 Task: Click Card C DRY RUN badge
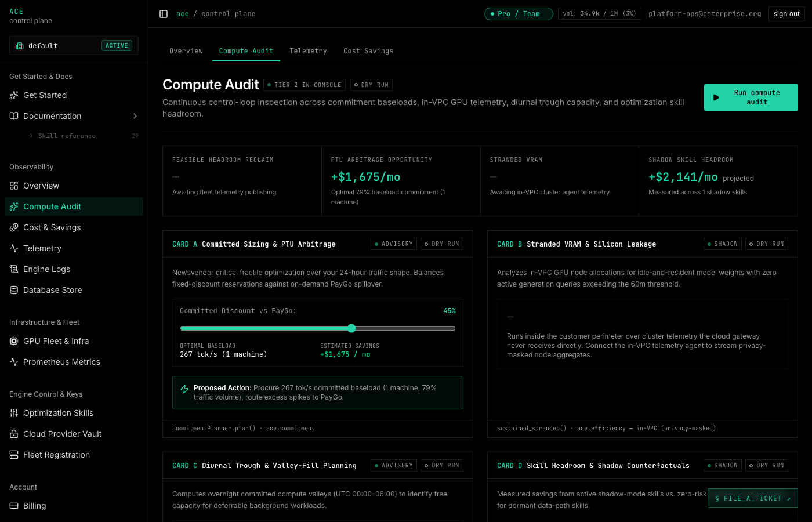click(x=442, y=466)
